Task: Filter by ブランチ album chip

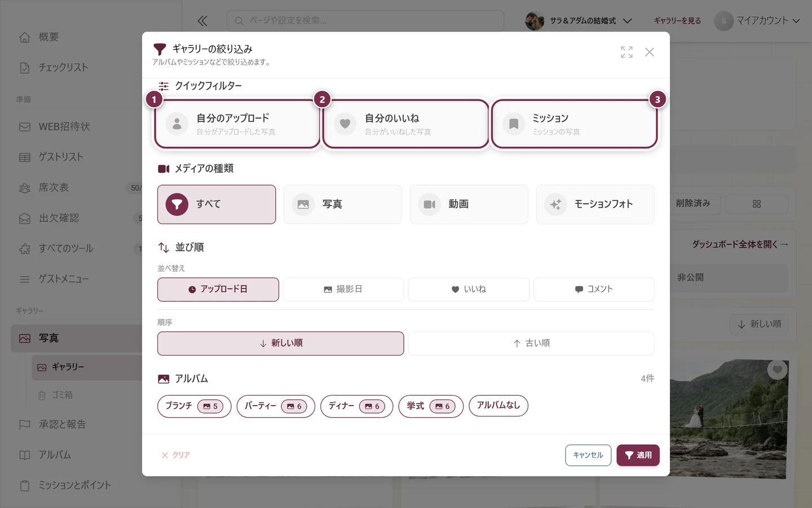Action: coord(195,406)
